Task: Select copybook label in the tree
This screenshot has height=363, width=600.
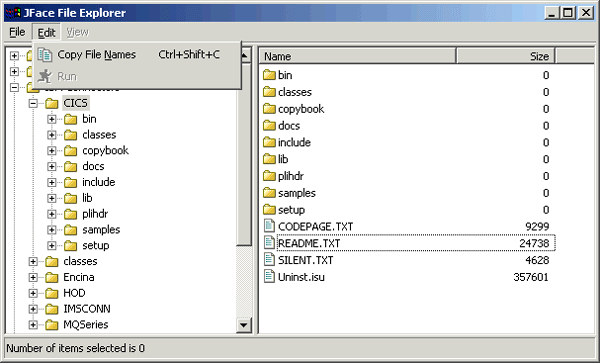Action: (105, 151)
